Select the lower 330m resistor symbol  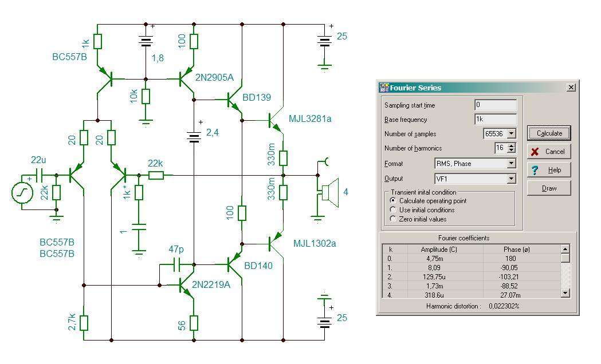click(x=283, y=192)
